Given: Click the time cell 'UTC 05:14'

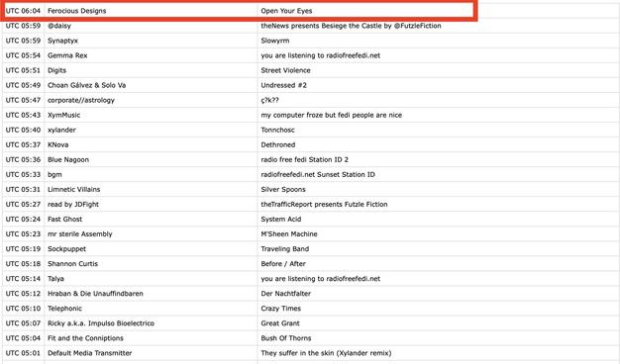Looking at the screenshot, I should [23, 279].
